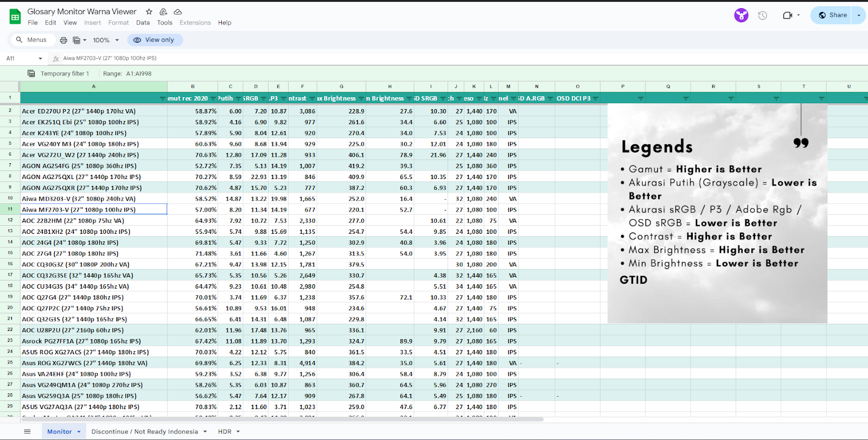
Task: Switch to the Monitor sheet tab
Action: tap(59, 432)
